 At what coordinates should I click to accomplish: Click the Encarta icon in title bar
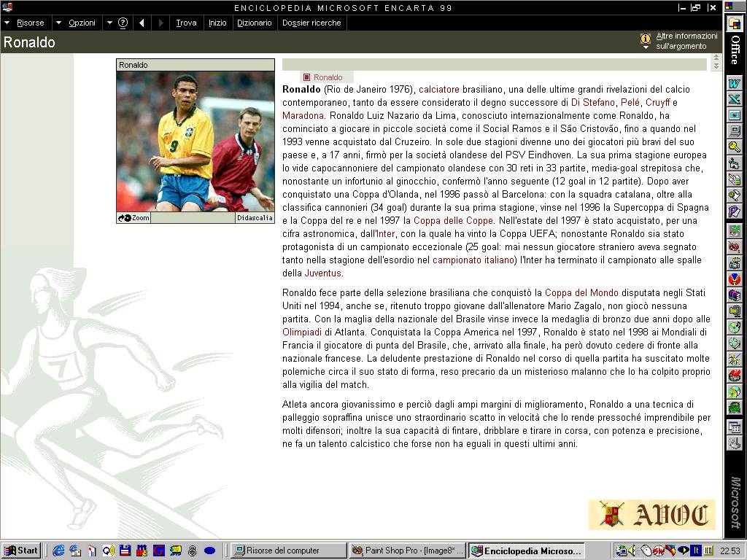[x=7, y=7]
